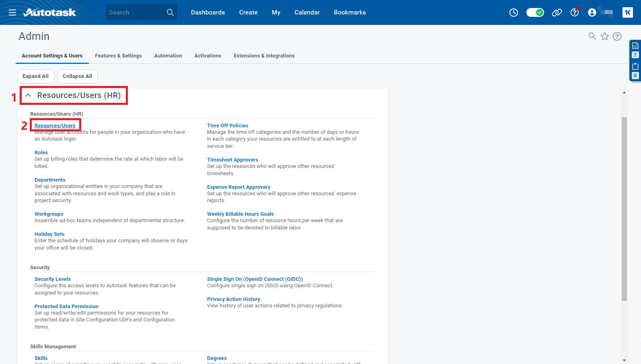Collapse the Resources/Users (HR) section
Viewport: 641px width, 364px height.
pyautogui.click(x=28, y=96)
